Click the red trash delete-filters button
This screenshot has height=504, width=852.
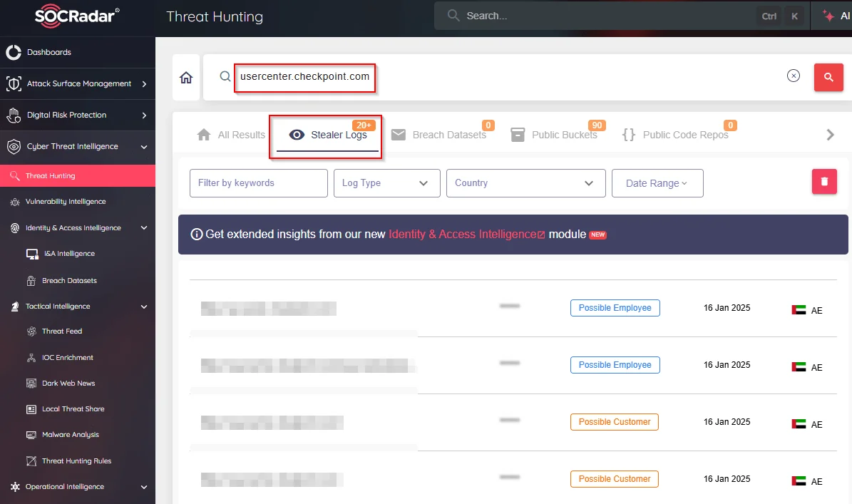[824, 181]
